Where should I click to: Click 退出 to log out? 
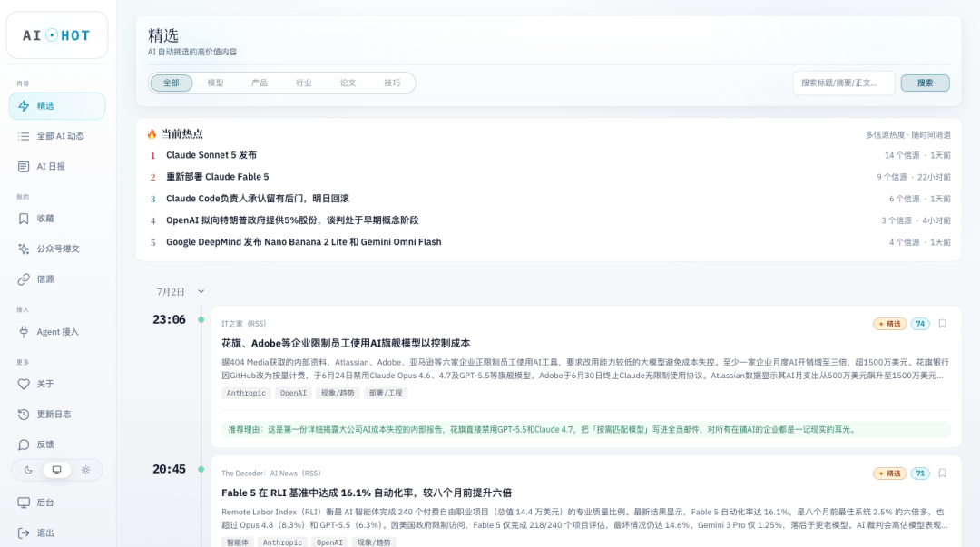click(x=57, y=532)
